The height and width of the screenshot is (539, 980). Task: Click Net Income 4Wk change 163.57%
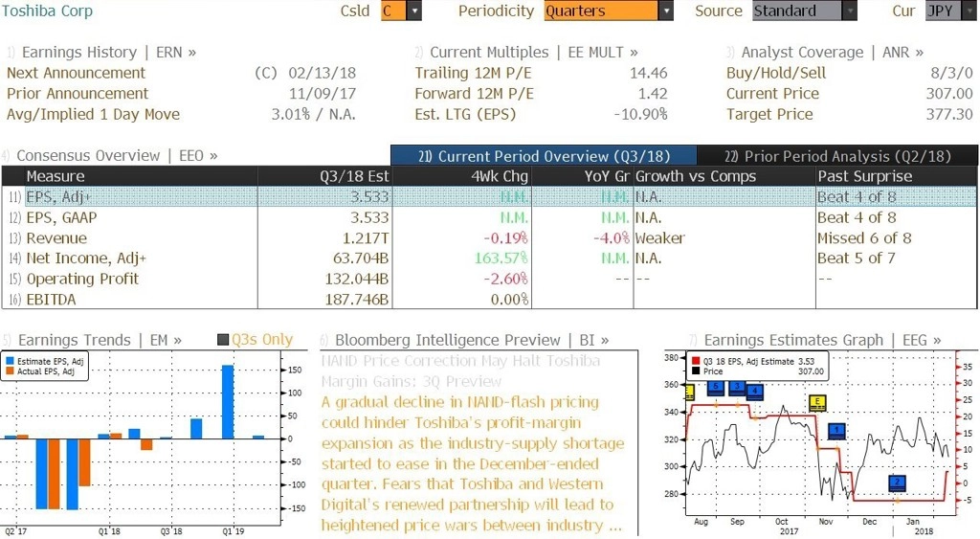point(501,258)
